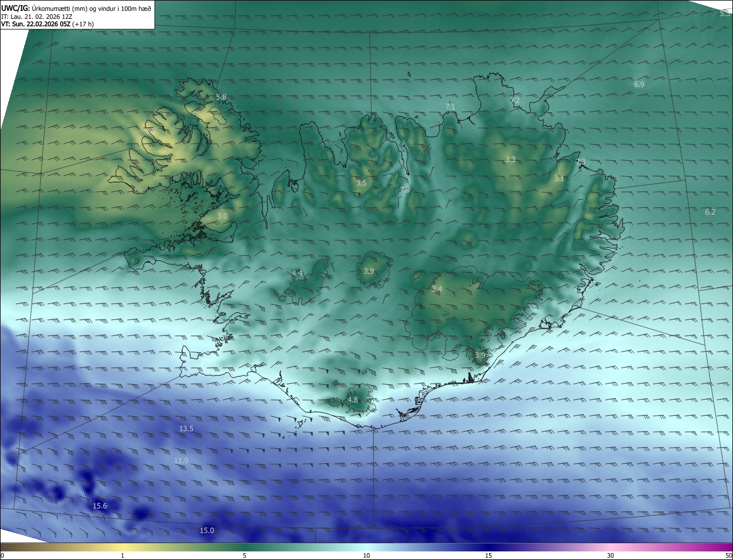The image size is (733, 560).
Task: Click the color bar tick labeled 0
Action: [2, 555]
